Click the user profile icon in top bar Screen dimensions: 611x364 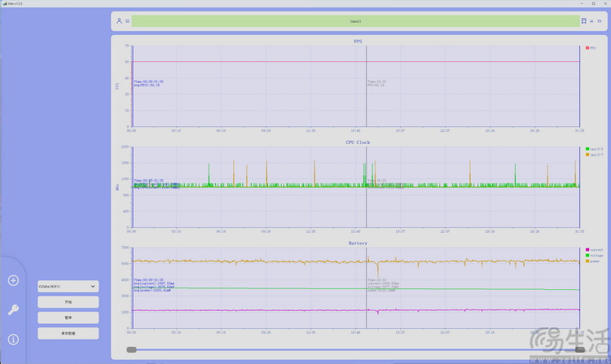(119, 20)
